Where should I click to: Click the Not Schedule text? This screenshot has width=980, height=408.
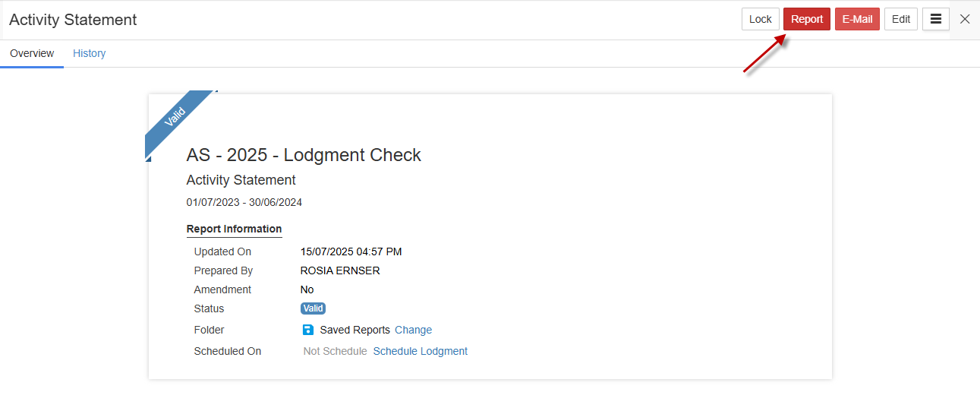point(335,351)
